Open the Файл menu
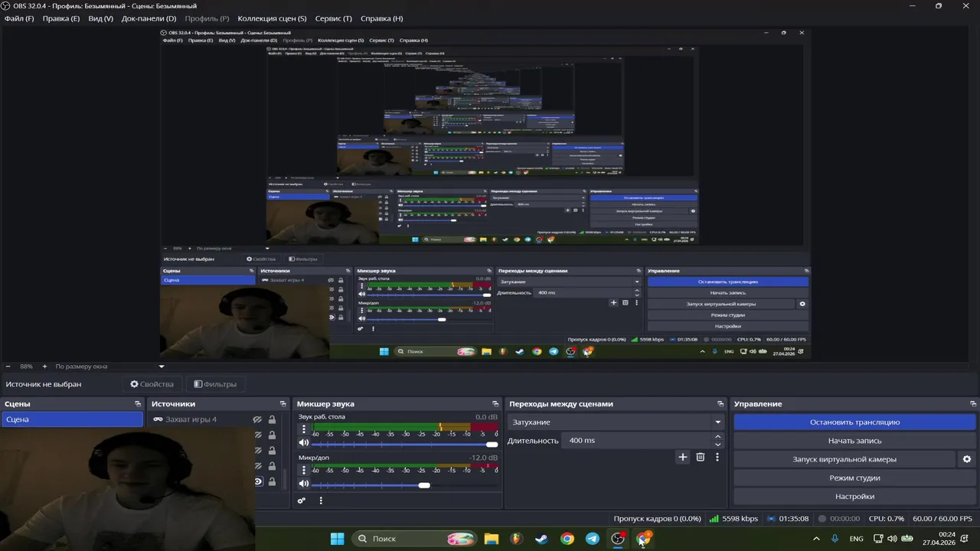The height and width of the screenshot is (551, 980). point(19,18)
